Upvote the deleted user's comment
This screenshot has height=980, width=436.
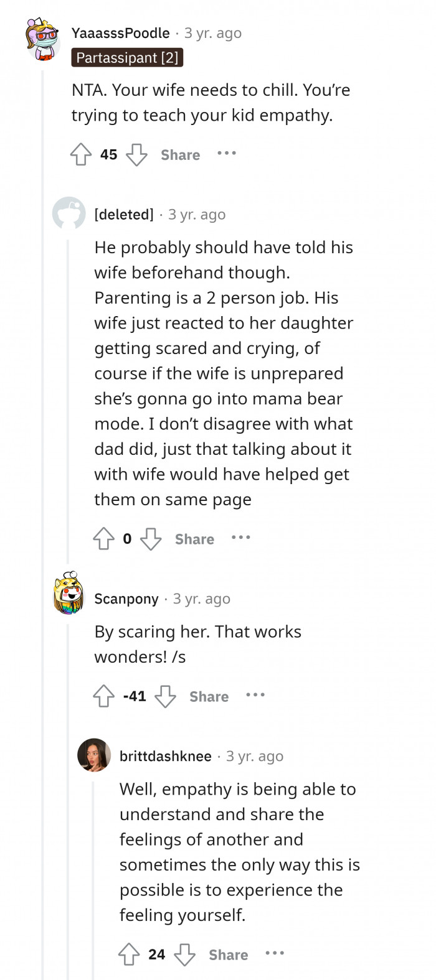(x=104, y=539)
